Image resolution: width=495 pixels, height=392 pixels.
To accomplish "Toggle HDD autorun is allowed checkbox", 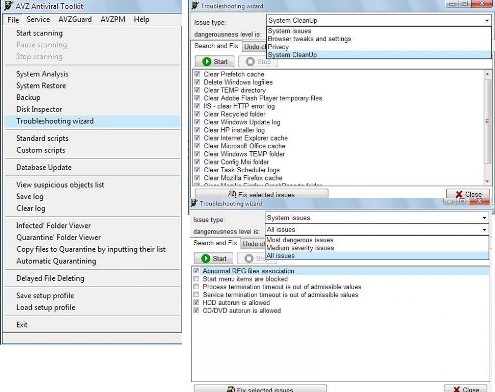I will point(196,303).
